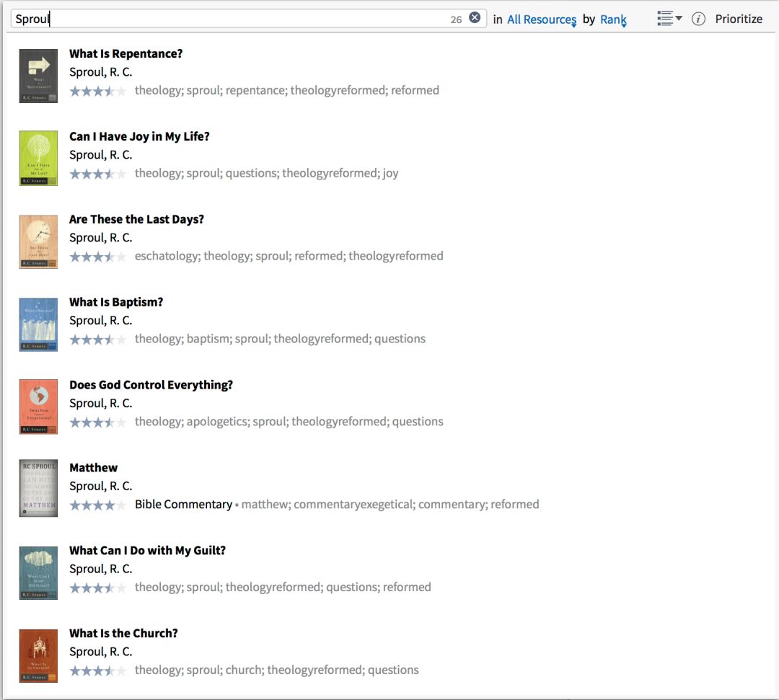Open the list view options menu
This screenshot has width=779, height=700.
[x=669, y=18]
